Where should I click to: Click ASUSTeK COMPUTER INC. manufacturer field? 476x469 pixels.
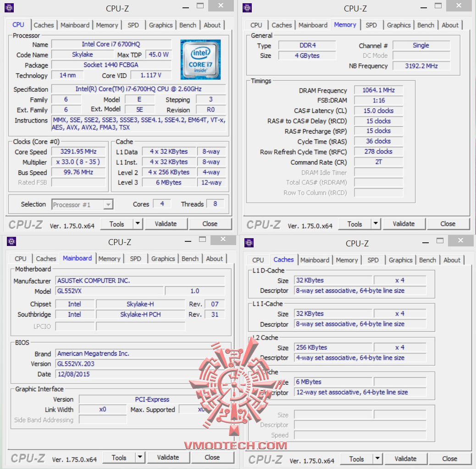[140, 280]
